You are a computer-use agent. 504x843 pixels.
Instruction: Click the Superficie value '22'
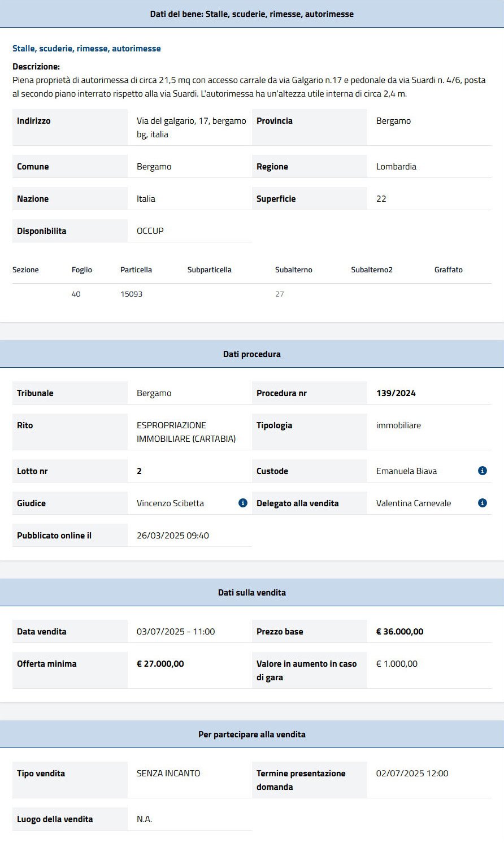(x=381, y=199)
